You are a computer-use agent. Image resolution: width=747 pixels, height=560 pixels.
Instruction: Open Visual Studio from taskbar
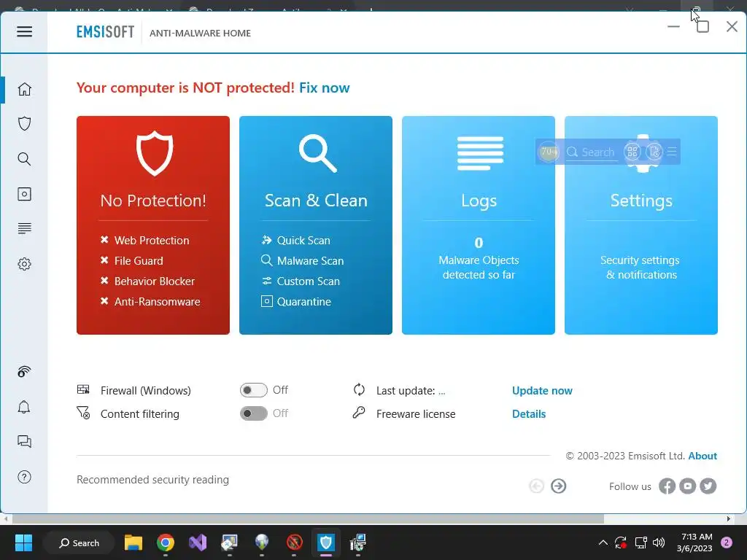[197, 542]
